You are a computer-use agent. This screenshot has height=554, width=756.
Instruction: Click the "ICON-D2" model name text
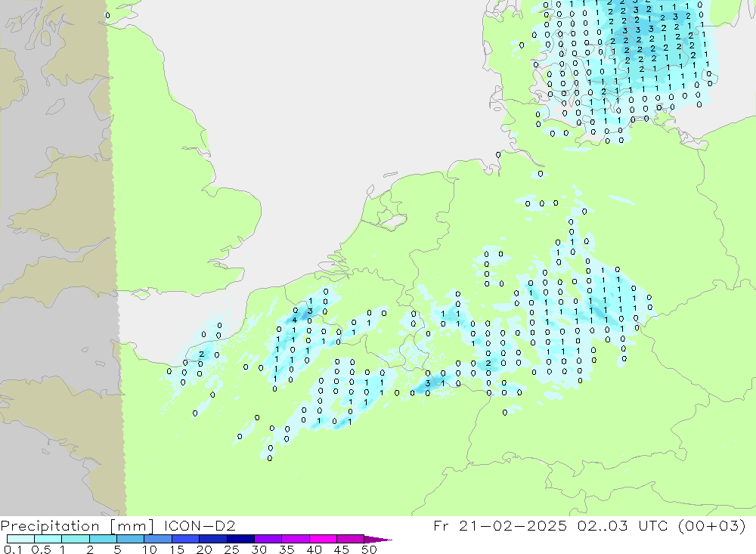200,525
